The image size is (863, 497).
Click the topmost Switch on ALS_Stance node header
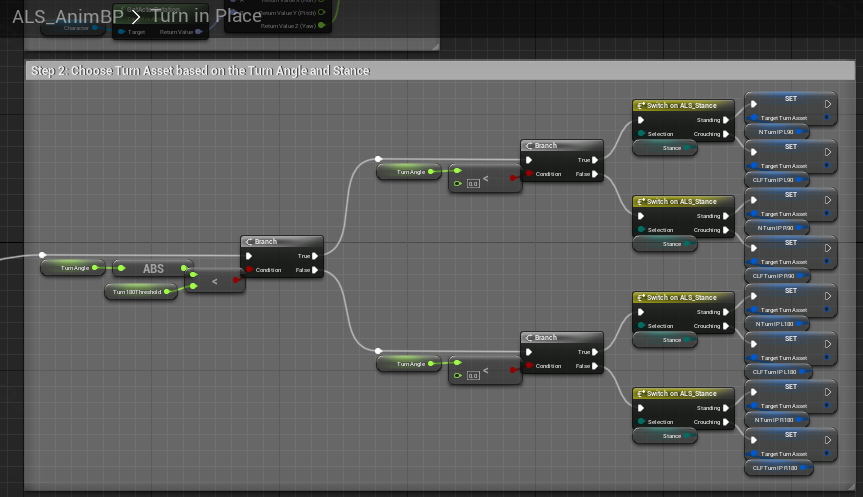tap(684, 106)
